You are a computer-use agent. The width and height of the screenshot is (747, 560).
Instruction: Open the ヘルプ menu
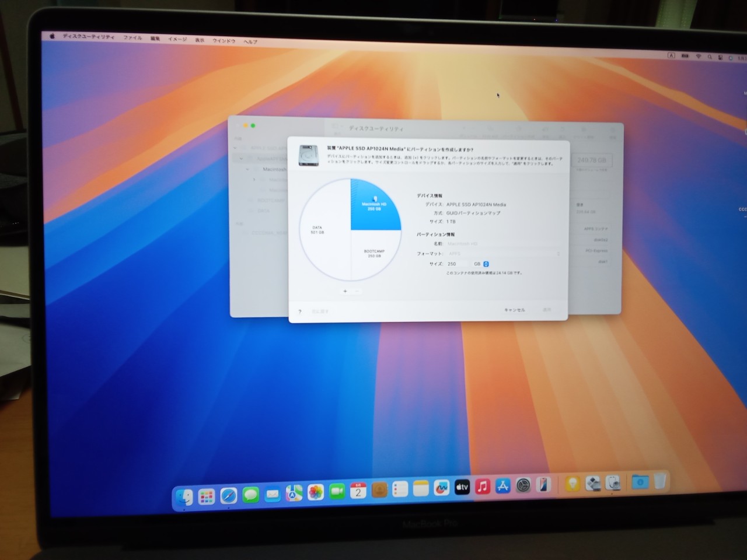(250, 41)
